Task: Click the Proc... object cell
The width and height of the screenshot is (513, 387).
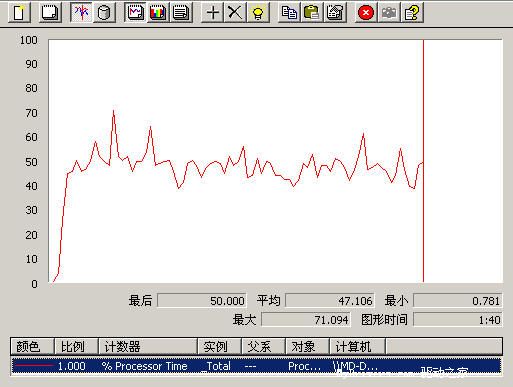Action: (304, 366)
